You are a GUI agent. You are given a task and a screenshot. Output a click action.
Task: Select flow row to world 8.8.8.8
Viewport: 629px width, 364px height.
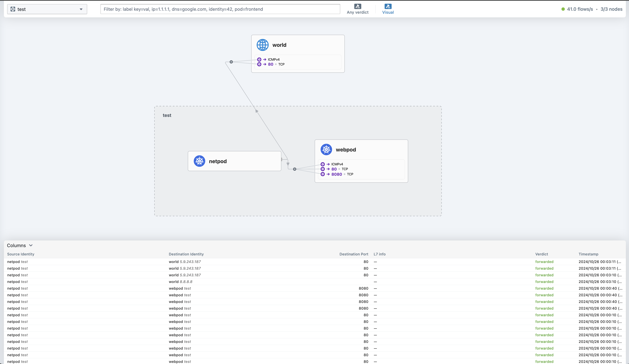180,282
